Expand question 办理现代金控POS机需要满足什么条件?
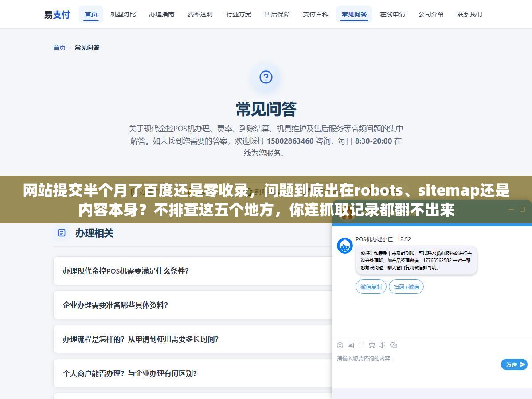532x399 pixels. click(x=193, y=271)
